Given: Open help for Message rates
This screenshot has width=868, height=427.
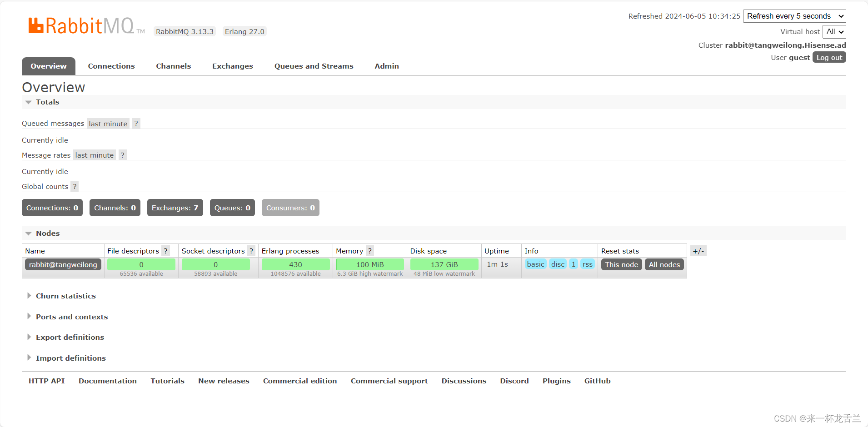Looking at the screenshot, I should click(122, 155).
